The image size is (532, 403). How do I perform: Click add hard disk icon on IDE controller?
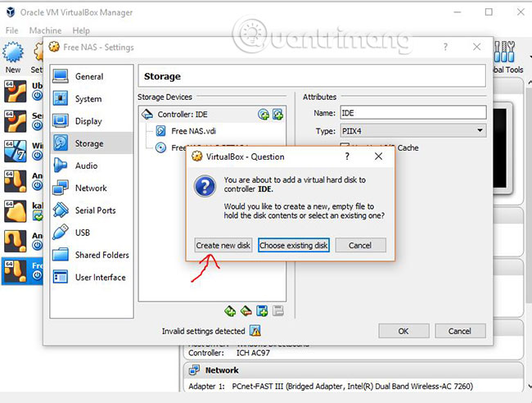tap(278, 115)
